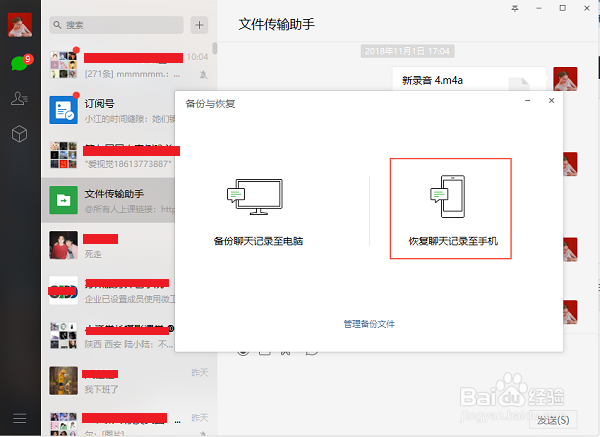
Task: Click the muted bell icon on top chat
Action: tap(204, 74)
